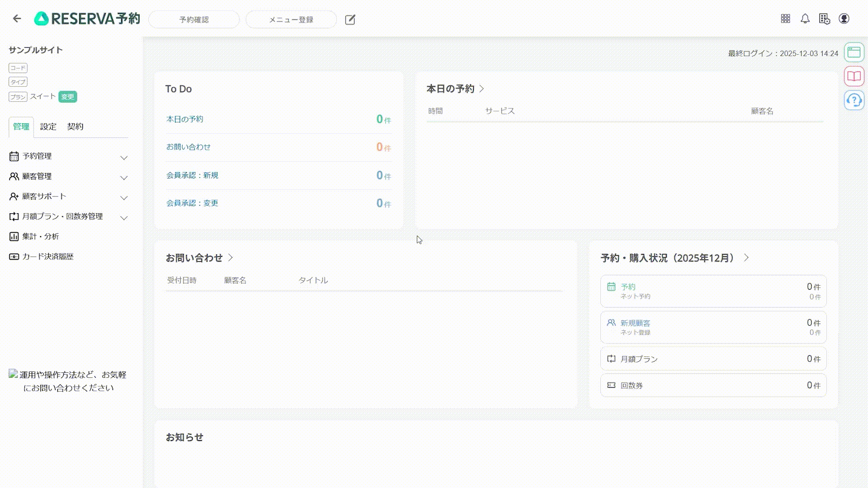Switch to the 管理 tab
Viewport: 868px width, 488px height.
(21, 127)
